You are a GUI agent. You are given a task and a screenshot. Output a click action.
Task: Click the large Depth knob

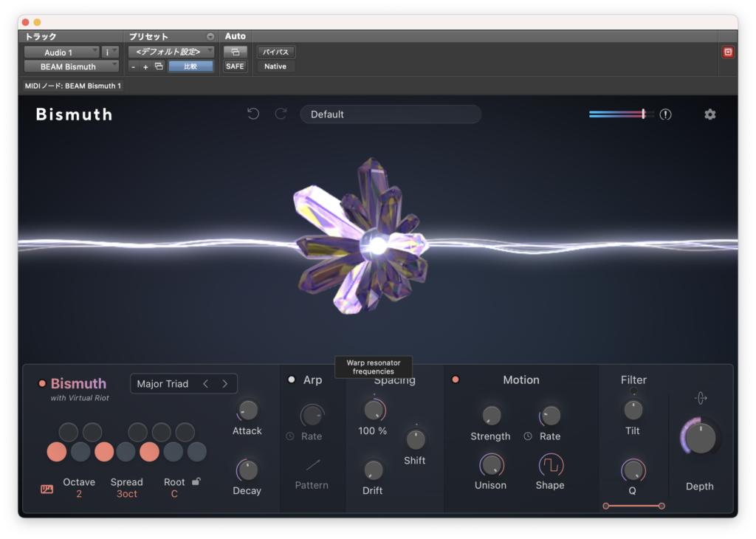pos(700,438)
